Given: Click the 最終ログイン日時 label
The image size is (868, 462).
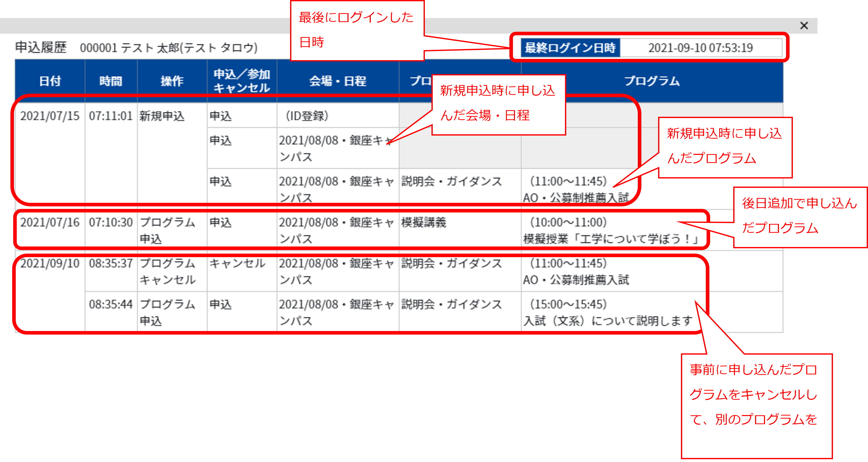Looking at the screenshot, I should [x=570, y=48].
